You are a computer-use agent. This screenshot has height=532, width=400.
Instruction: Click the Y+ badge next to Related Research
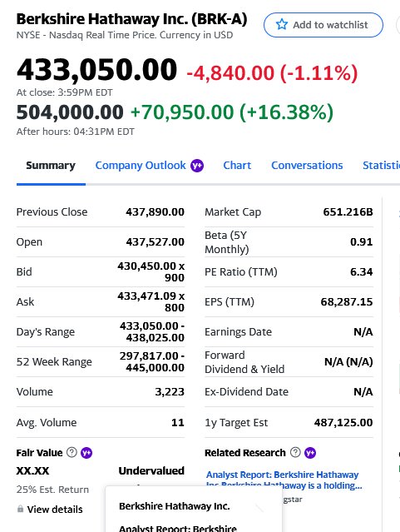pos(310,453)
